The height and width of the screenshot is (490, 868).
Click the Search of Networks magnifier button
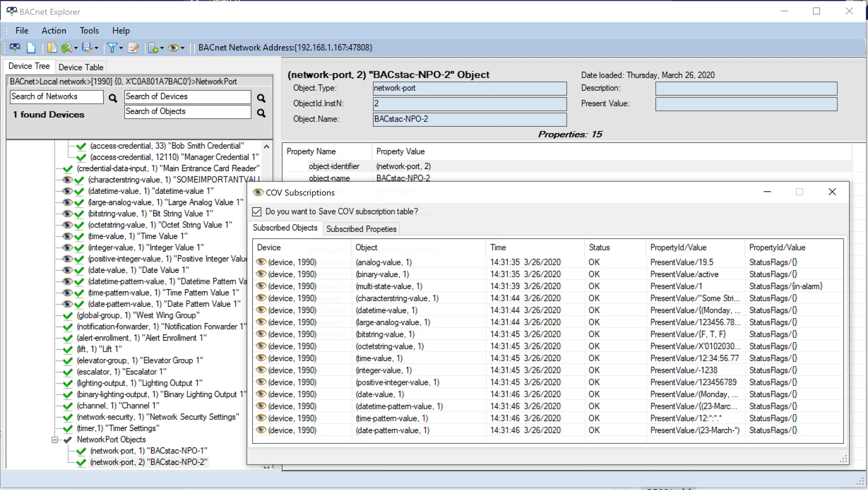(x=112, y=98)
